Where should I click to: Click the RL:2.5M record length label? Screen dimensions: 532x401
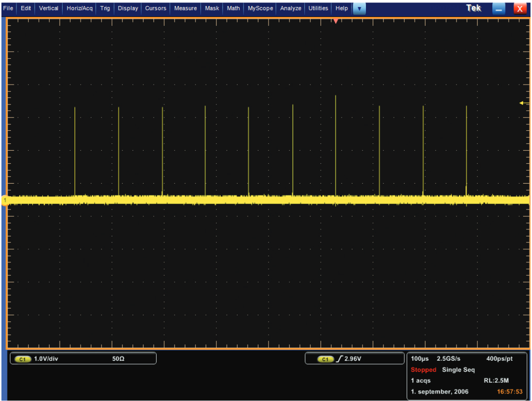click(498, 380)
